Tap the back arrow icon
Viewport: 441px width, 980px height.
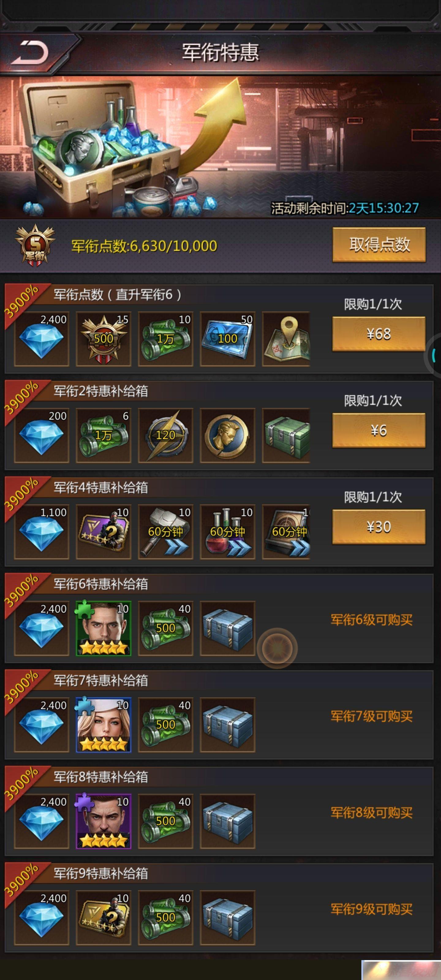pyautogui.click(x=30, y=52)
